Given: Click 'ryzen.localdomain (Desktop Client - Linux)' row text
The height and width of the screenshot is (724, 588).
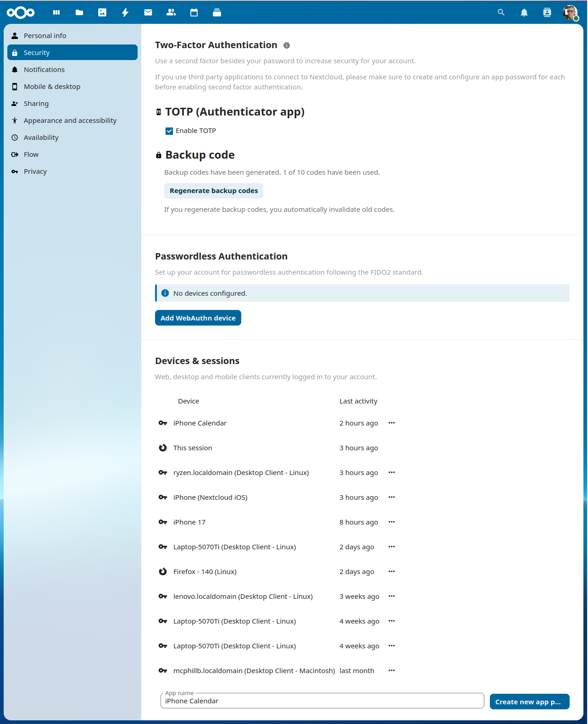Looking at the screenshot, I should [x=241, y=472].
